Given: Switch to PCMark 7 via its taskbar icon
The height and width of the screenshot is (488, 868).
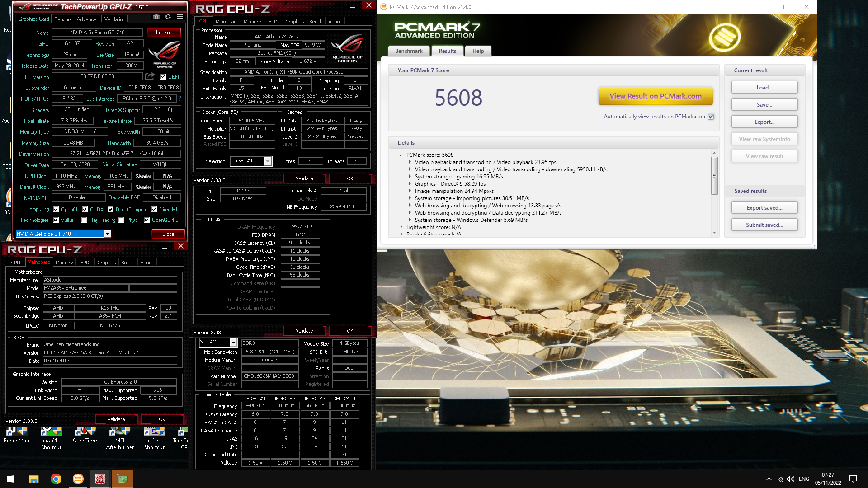Looking at the screenshot, I should click(78, 479).
